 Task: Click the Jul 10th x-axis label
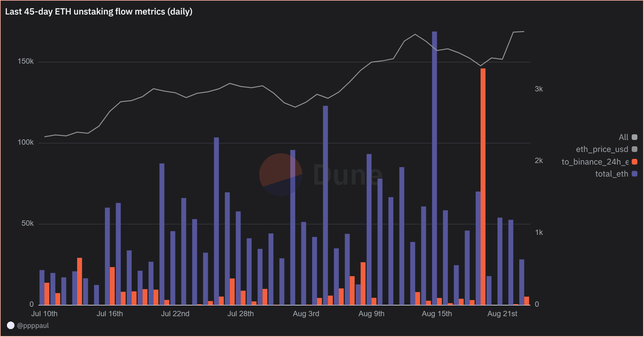click(44, 314)
